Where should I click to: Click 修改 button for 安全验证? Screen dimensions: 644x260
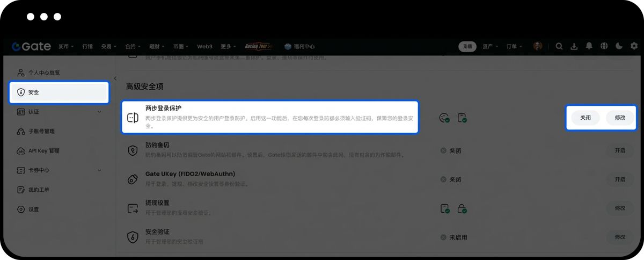(x=620, y=237)
